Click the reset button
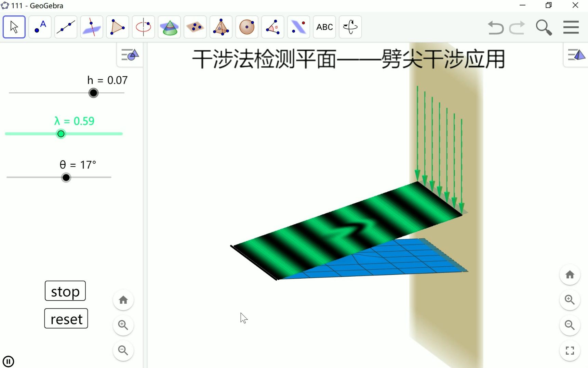588x368 pixels. point(66,319)
